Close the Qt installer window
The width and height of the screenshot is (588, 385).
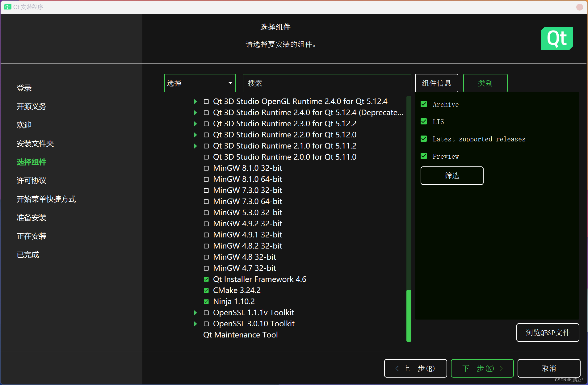click(579, 7)
